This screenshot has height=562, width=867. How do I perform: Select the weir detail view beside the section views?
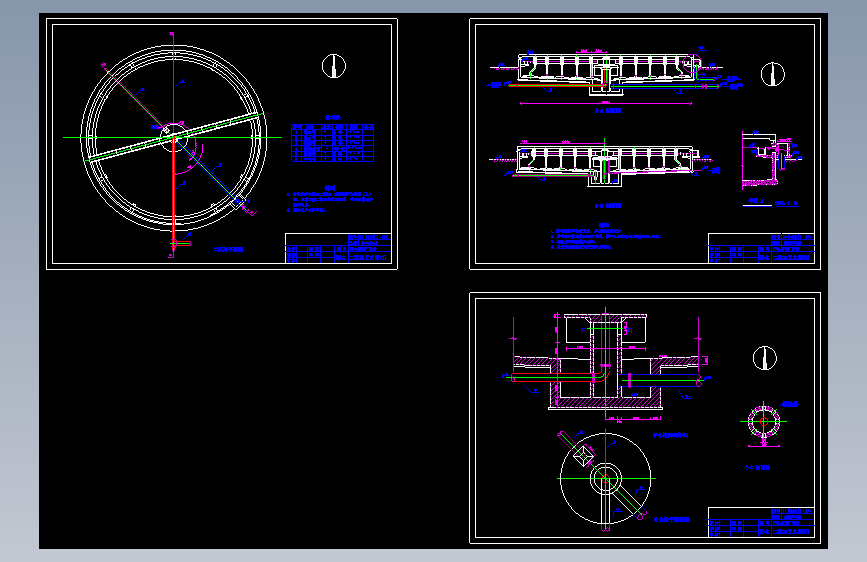coord(770,160)
